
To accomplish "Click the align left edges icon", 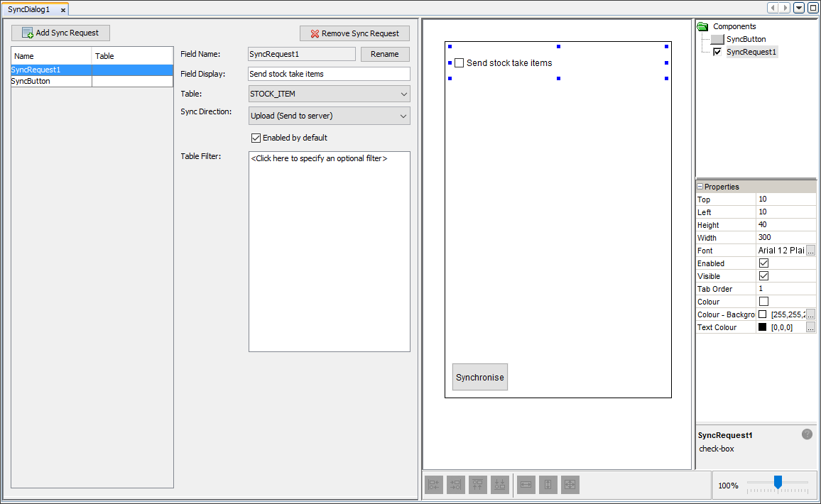I will (x=433, y=485).
